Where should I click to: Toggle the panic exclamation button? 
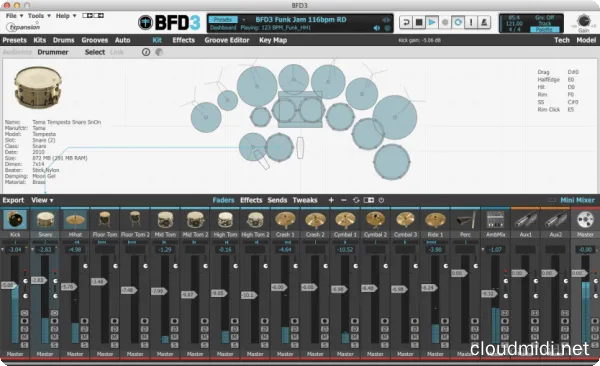click(x=471, y=23)
